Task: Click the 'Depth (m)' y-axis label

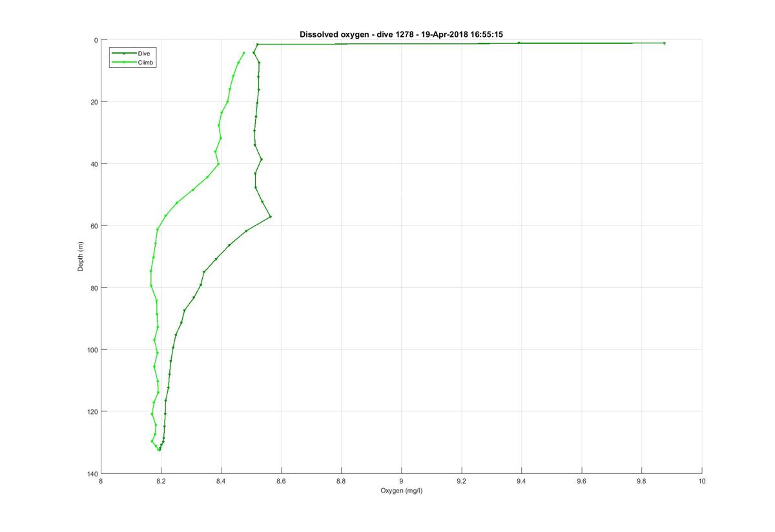Action: click(81, 256)
